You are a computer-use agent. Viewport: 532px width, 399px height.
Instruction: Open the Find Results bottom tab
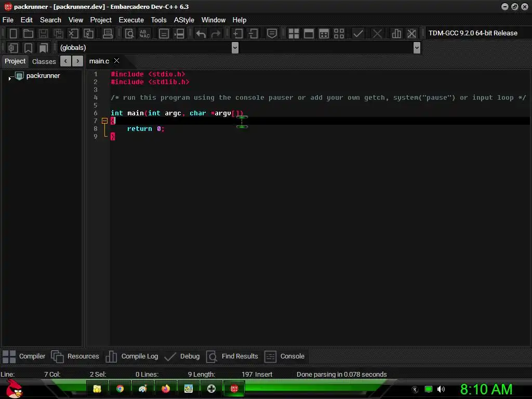click(x=232, y=356)
